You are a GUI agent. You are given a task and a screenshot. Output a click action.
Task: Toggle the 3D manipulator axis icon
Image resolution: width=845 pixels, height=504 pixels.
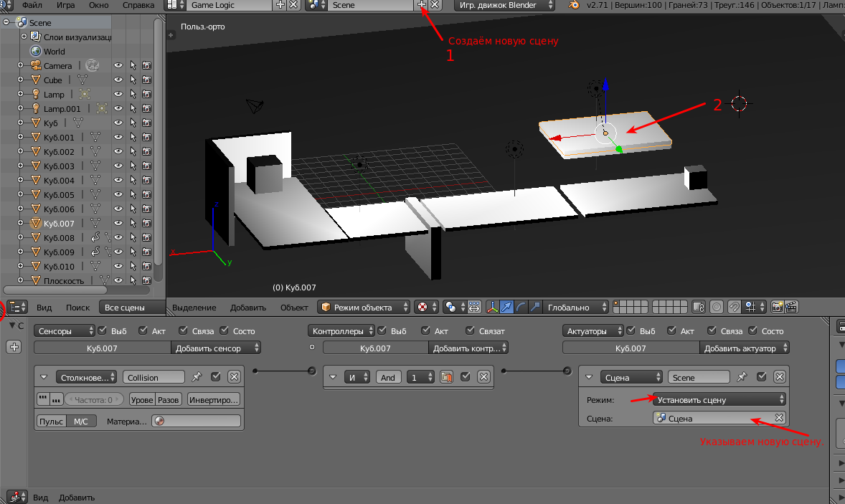tap(493, 307)
